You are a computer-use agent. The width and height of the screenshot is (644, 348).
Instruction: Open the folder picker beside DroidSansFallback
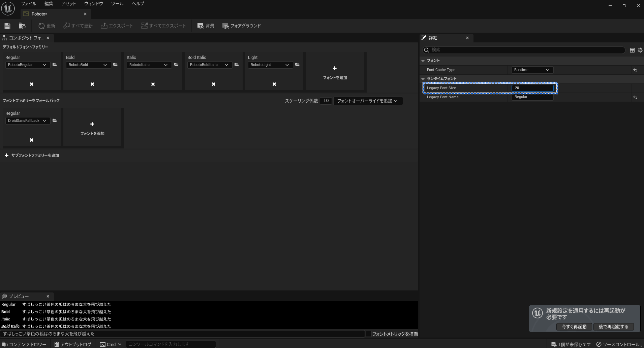click(x=55, y=120)
